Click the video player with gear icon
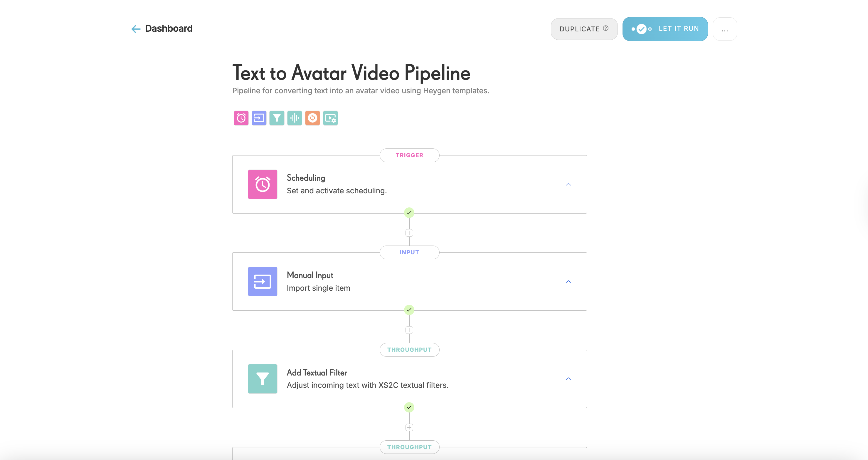Screen dimensions: 868x460 click(x=330, y=118)
